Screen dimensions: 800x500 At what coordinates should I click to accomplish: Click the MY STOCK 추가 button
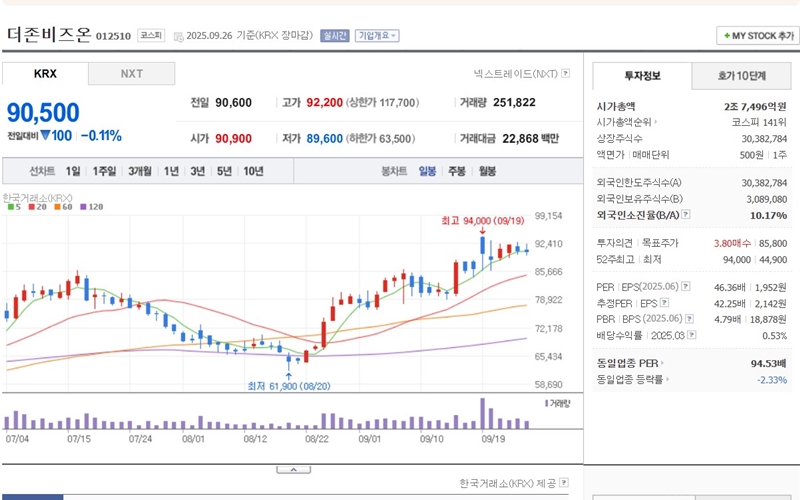tap(758, 36)
